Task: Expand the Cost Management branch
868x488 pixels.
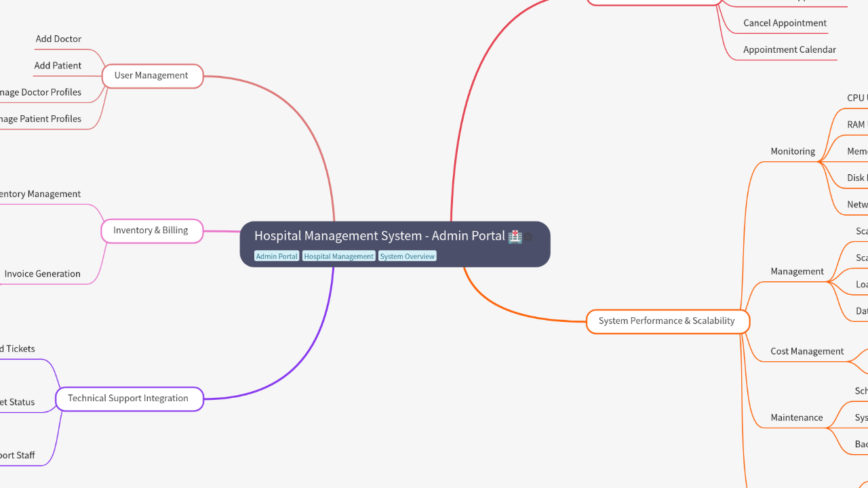Action: [807, 352]
